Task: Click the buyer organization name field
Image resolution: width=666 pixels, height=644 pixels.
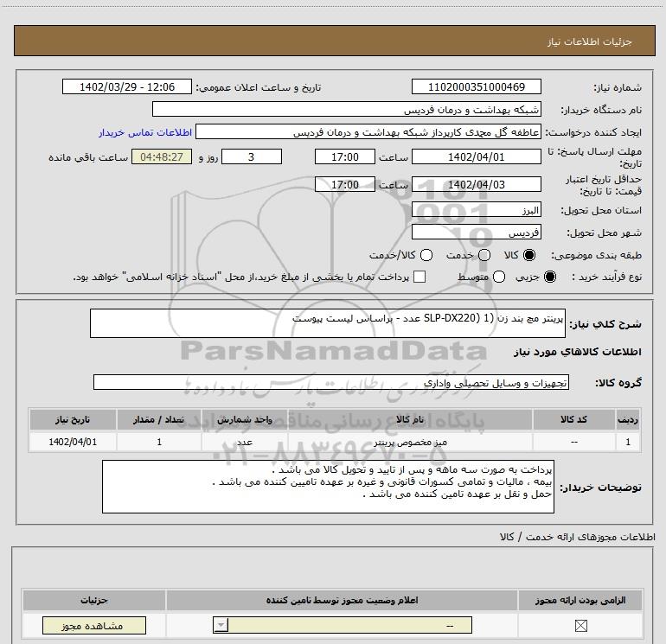Action: [347, 109]
